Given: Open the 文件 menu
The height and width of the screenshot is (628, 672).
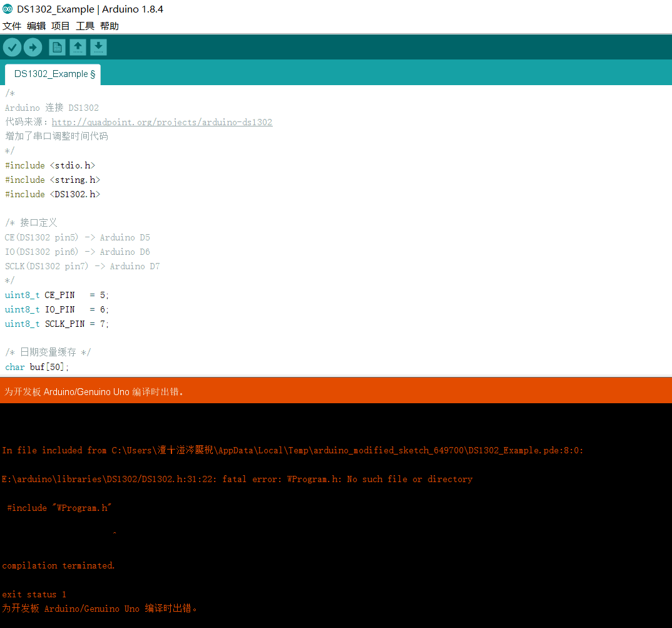Looking at the screenshot, I should coord(12,26).
